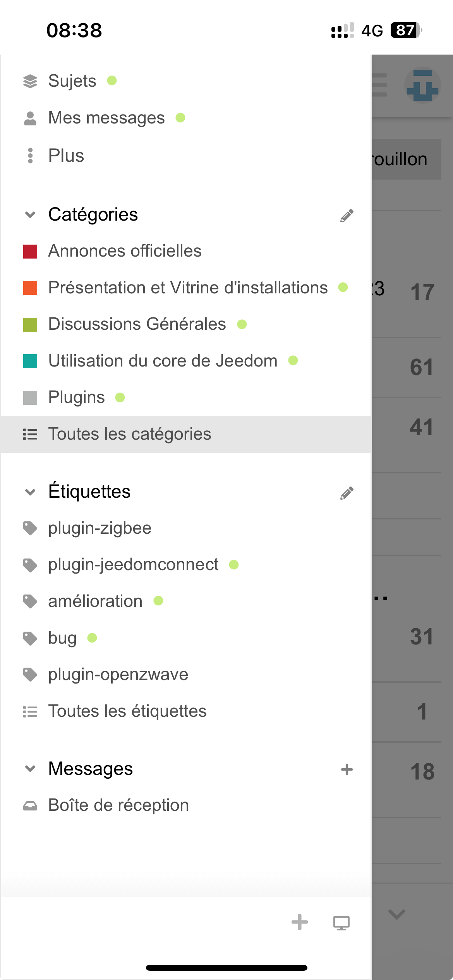Collapse the Étiquettes section chevron
The width and height of the screenshot is (453, 980).
(x=30, y=492)
